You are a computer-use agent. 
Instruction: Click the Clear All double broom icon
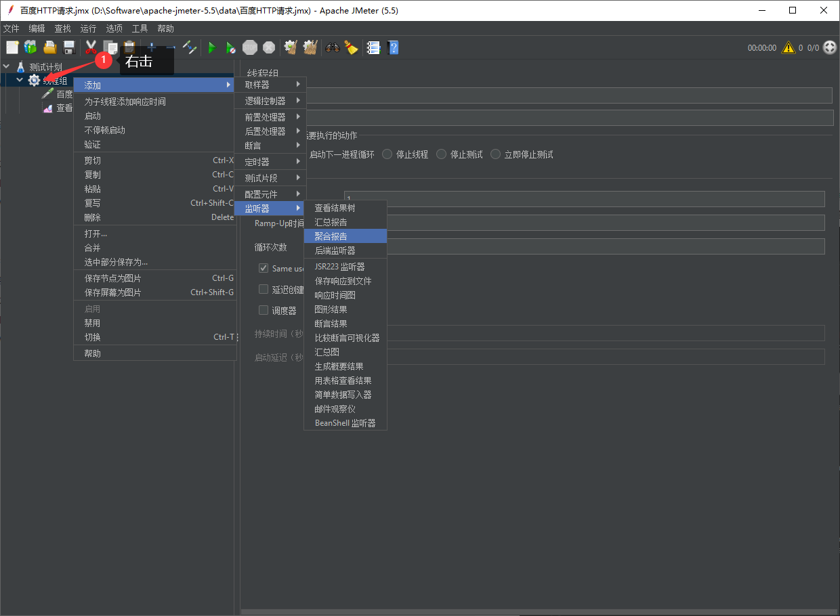click(310, 47)
